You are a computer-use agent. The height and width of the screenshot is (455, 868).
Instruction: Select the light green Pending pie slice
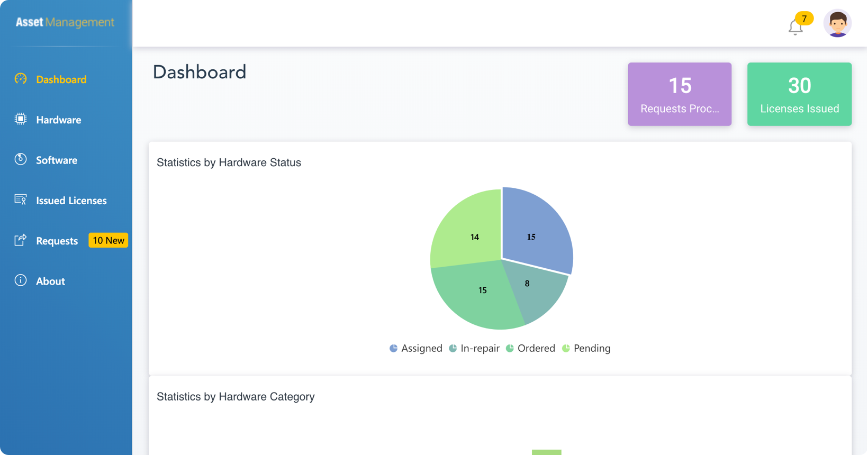click(x=468, y=233)
